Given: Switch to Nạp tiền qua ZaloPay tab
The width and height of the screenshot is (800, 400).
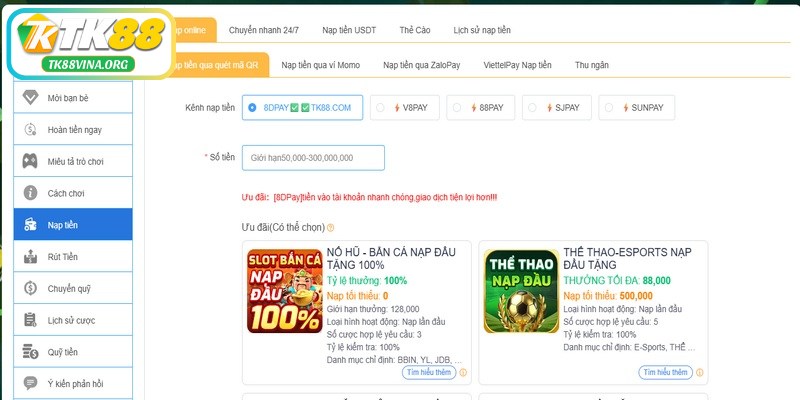Looking at the screenshot, I should point(421,65).
